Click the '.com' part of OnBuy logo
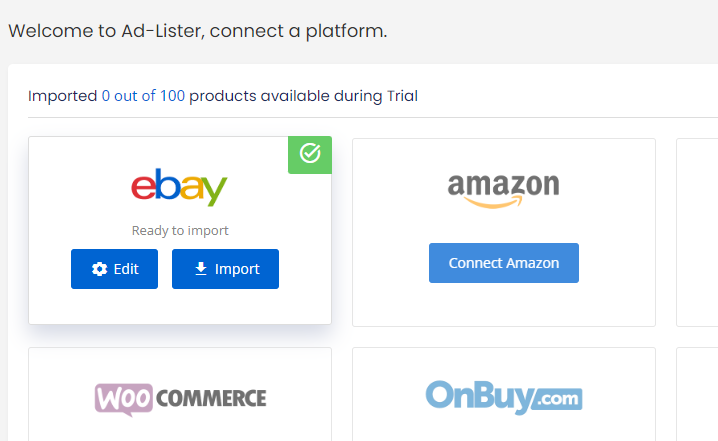The width and height of the screenshot is (718, 441). pos(558,399)
